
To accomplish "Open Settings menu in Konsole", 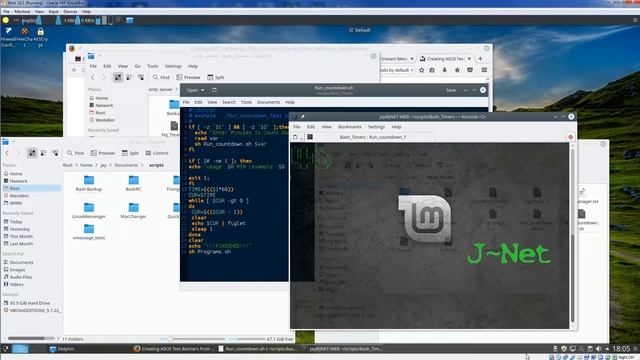I will point(376,127).
